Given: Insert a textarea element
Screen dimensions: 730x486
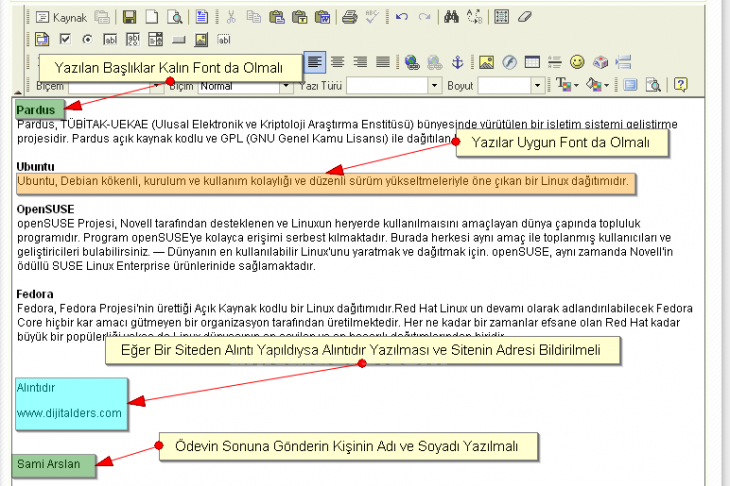Looking at the screenshot, I should coord(133,40).
